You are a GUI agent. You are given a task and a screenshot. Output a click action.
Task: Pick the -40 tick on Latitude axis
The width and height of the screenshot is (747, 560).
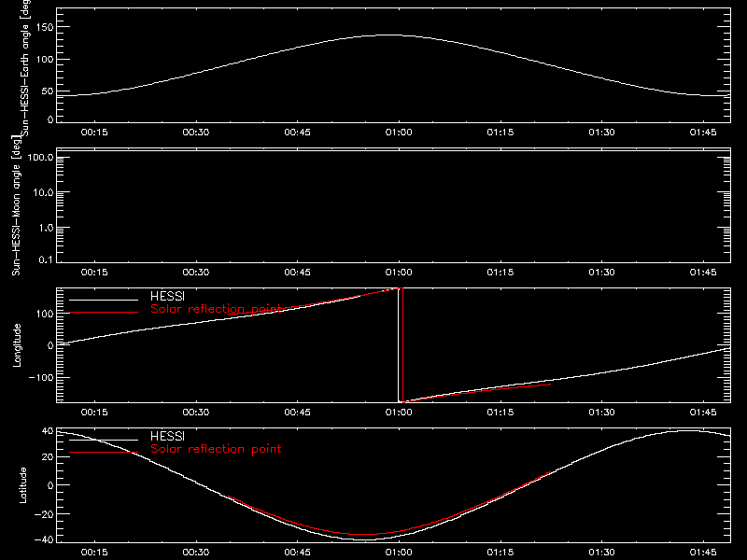point(44,540)
